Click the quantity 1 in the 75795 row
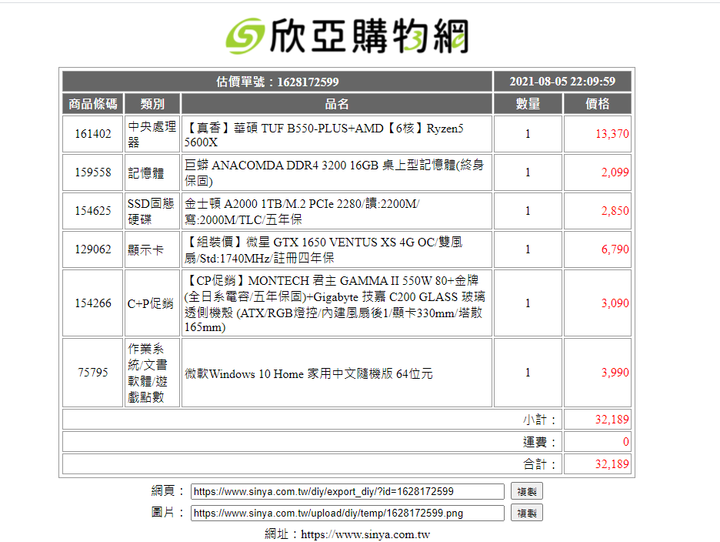 click(x=528, y=373)
